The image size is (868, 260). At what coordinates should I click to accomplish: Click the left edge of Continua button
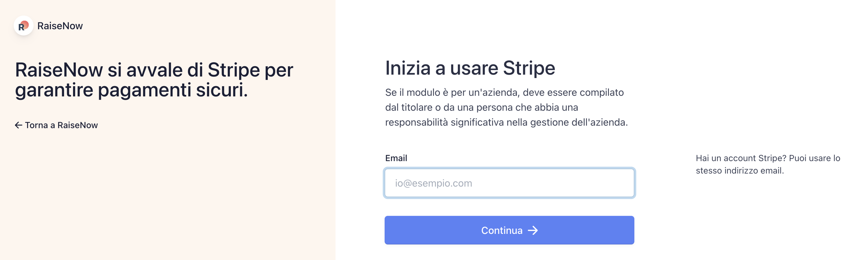[x=388, y=230]
